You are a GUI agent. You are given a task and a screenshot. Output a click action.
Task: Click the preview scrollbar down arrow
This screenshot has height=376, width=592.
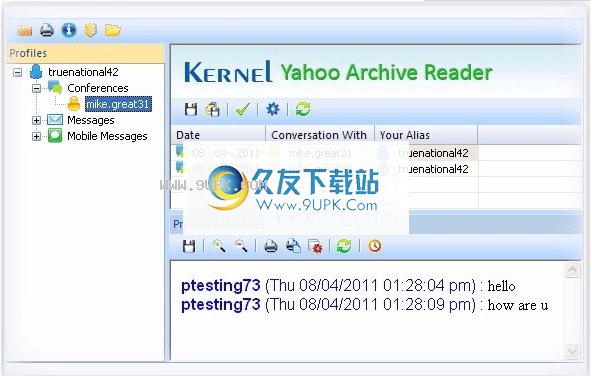[572, 352]
